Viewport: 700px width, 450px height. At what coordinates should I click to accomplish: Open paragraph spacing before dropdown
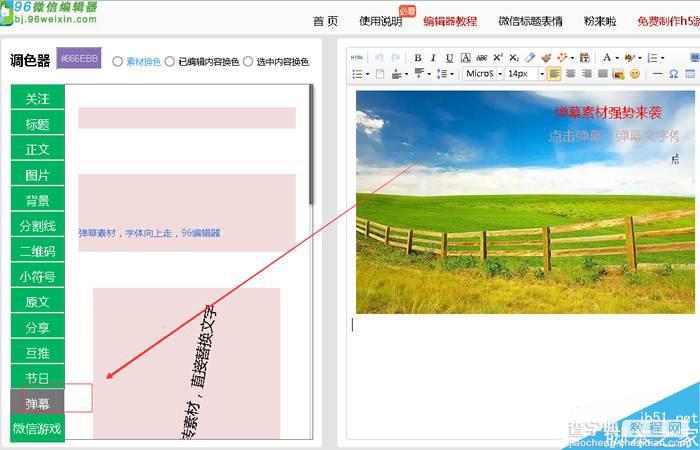pyautogui.click(x=406, y=74)
